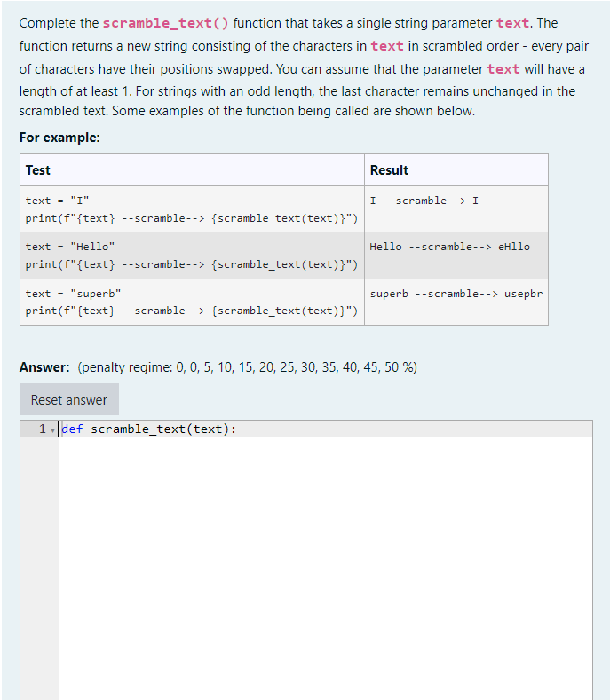Click first pink 'text' parameter word in description

[513, 23]
